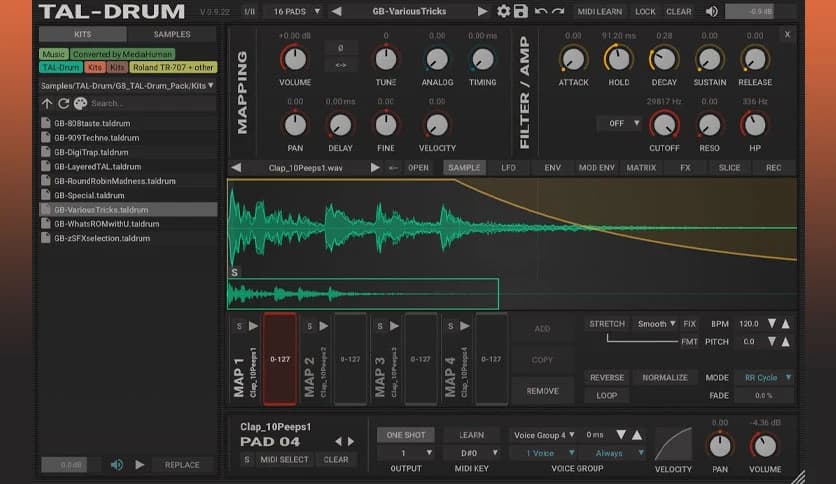The width and height of the screenshot is (836, 484).
Task: Open the Smooth stretch mode dropdown
Action: click(656, 324)
